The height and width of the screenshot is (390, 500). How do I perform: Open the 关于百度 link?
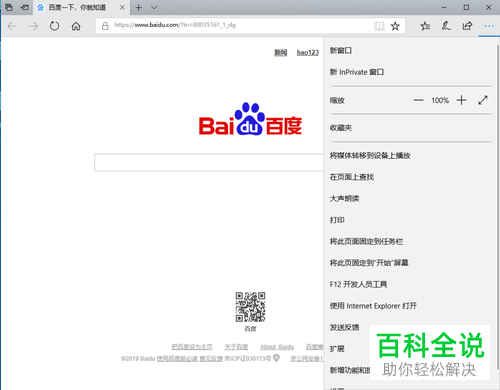pyautogui.click(x=236, y=347)
